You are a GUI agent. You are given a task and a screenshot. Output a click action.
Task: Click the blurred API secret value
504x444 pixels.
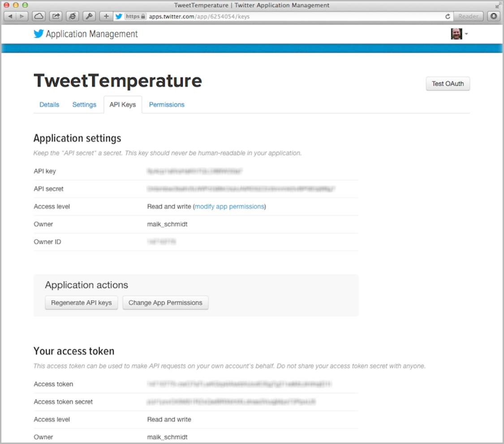[241, 189]
